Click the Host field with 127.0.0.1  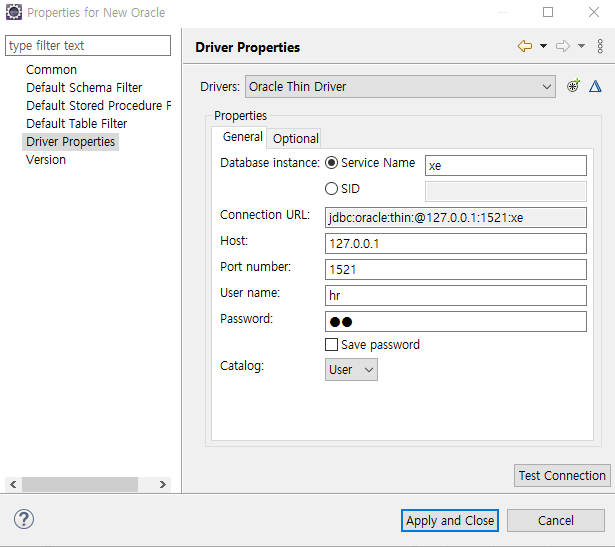tap(456, 244)
